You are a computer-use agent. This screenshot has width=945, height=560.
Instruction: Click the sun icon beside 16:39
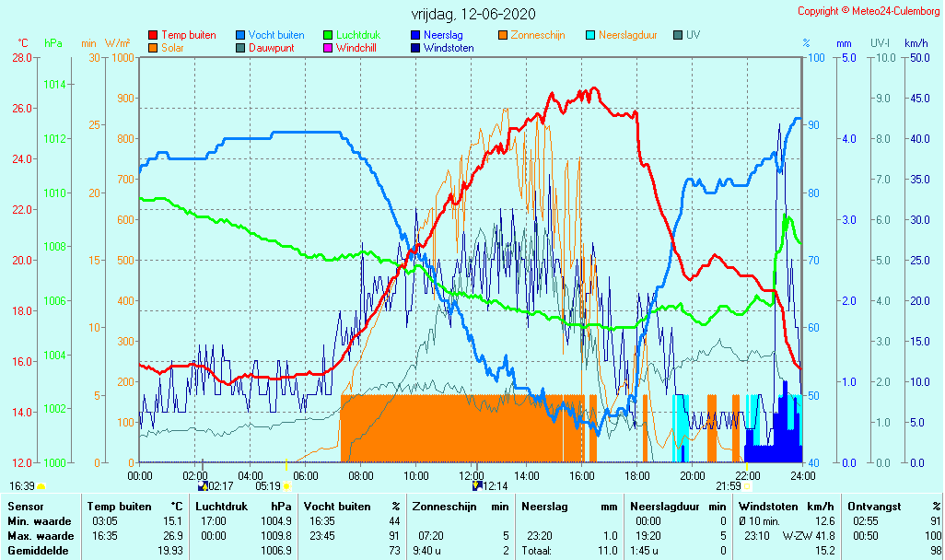pos(41,485)
